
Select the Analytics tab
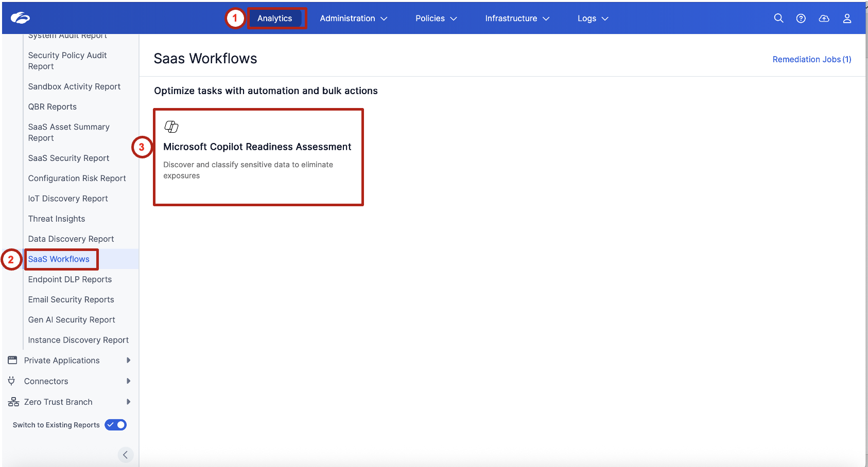tap(274, 19)
